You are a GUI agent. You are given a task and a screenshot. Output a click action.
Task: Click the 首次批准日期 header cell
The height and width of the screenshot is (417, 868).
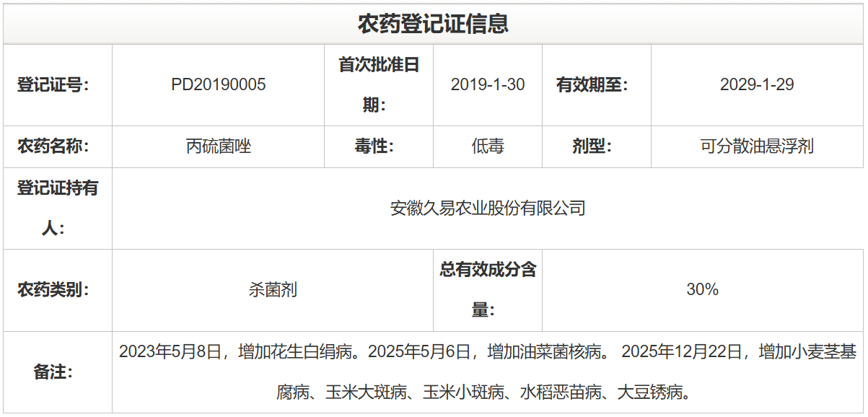point(379,85)
